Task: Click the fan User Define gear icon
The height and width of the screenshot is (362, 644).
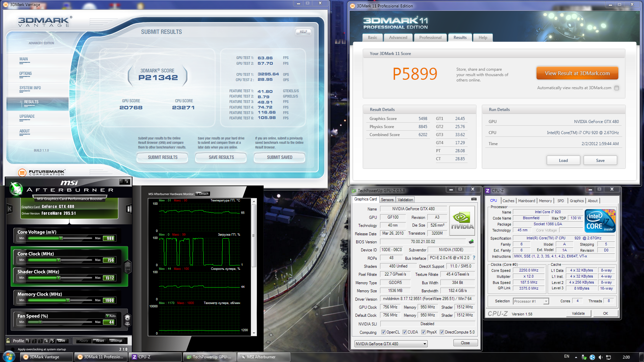Action: [x=127, y=319]
